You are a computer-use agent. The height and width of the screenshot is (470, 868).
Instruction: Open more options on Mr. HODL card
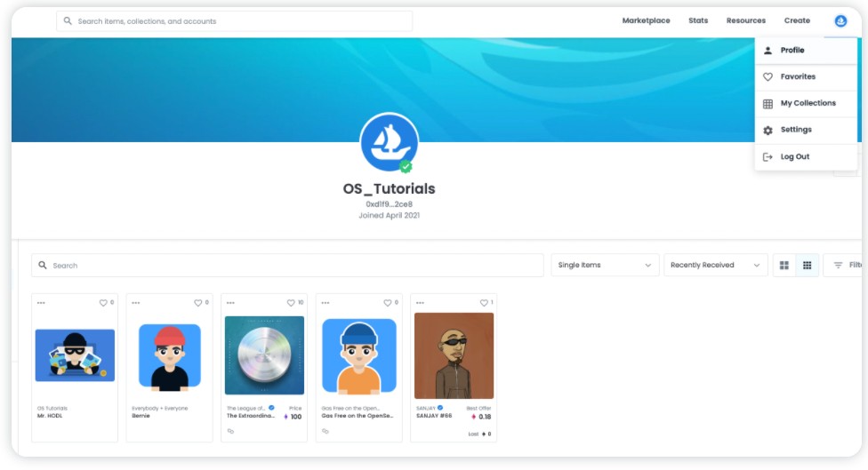coord(41,303)
